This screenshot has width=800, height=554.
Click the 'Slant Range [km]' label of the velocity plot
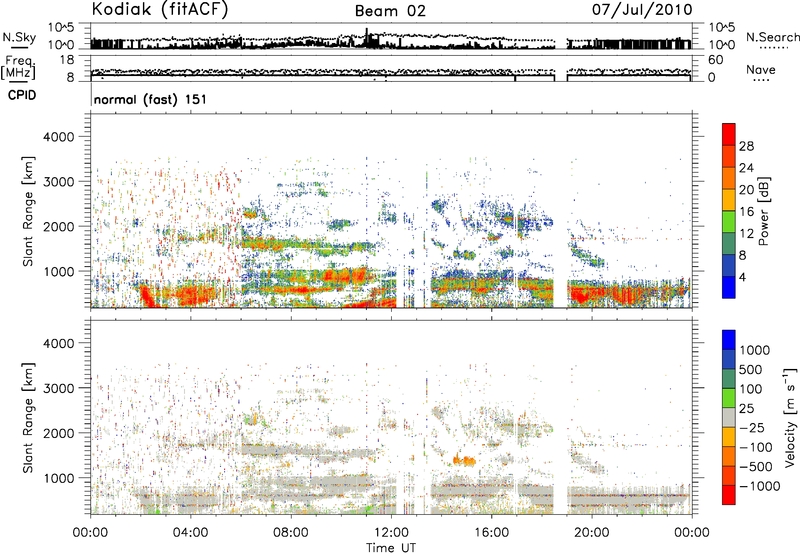coord(28,417)
